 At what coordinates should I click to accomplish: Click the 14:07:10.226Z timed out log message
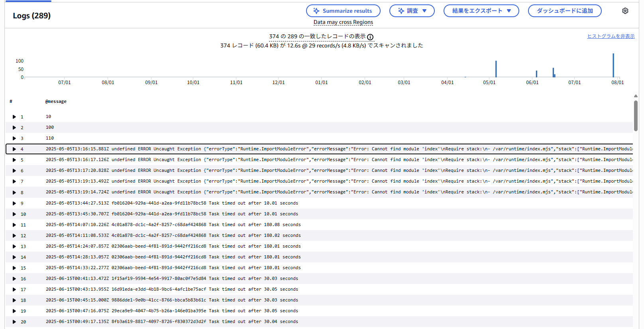click(x=173, y=225)
